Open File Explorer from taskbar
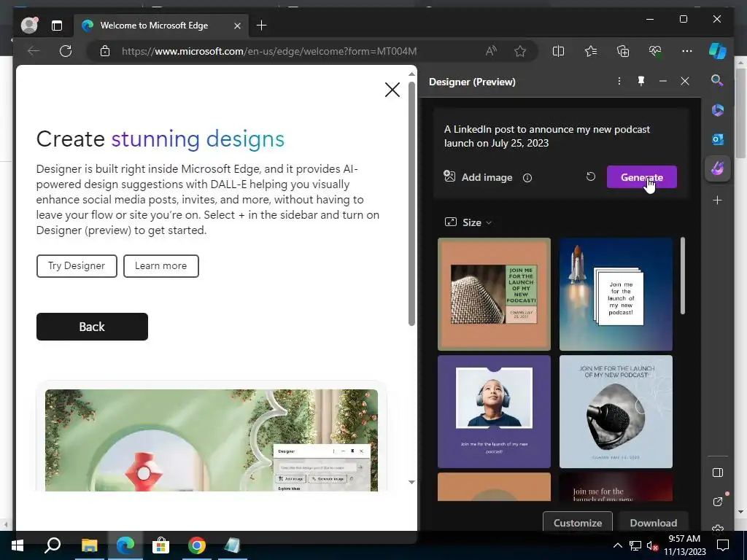The height and width of the screenshot is (560, 747). [x=89, y=545]
